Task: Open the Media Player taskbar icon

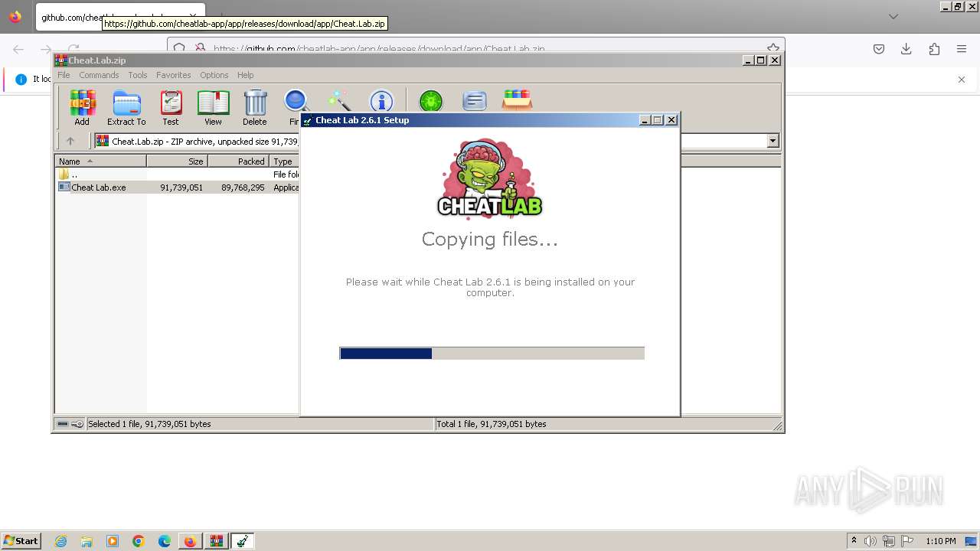Action: (x=113, y=541)
